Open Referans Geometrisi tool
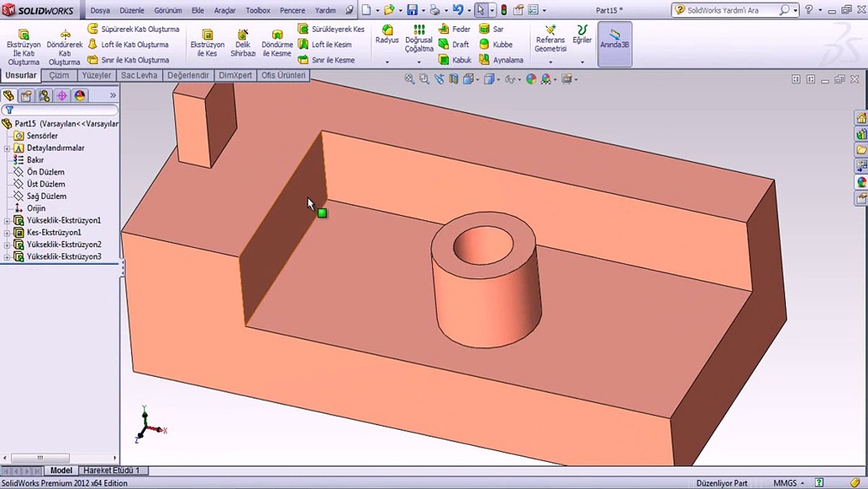 coord(550,39)
